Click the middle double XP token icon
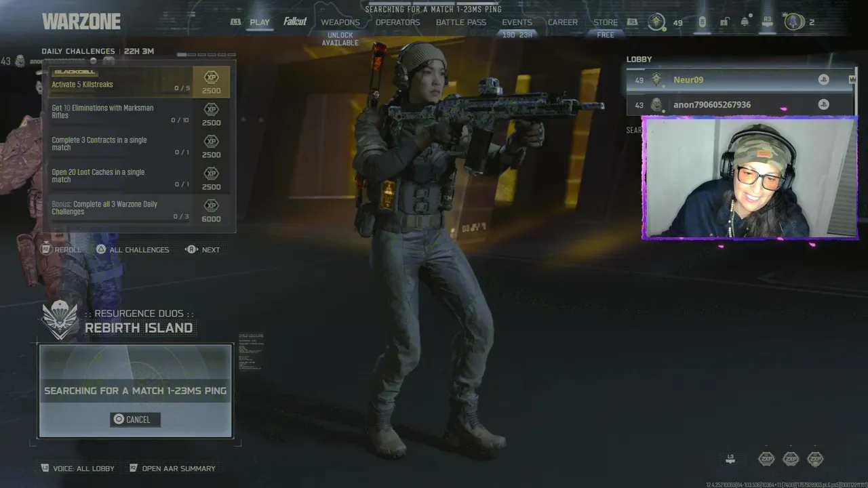This screenshot has height=488, width=868. coord(791,459)
